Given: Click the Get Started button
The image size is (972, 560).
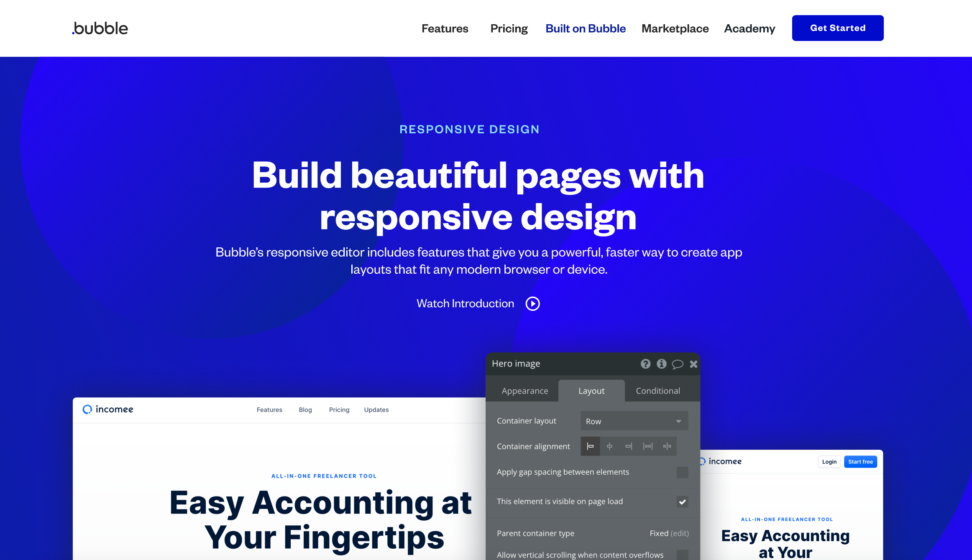Looking at the screenshot, I should pos(837,28).
